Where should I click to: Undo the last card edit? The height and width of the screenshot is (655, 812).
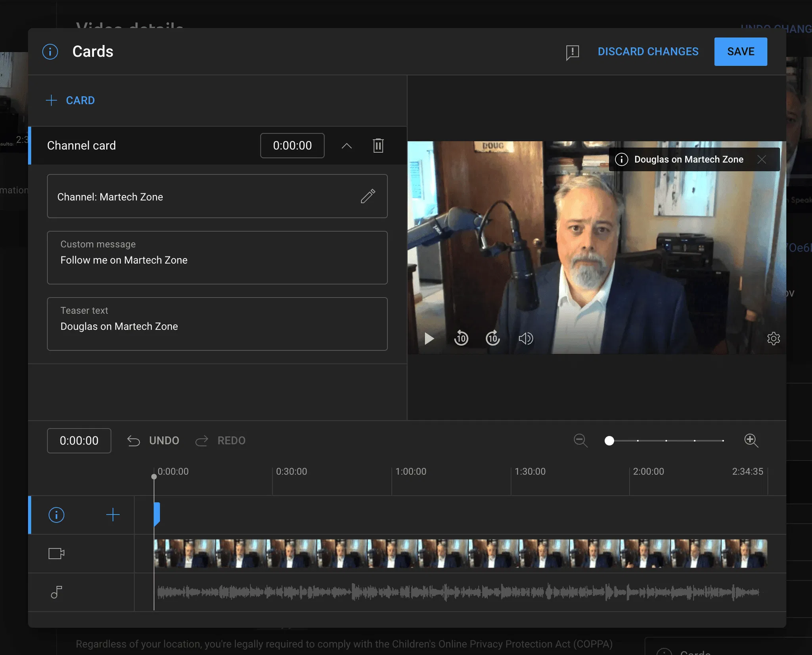tap(153, 441)
